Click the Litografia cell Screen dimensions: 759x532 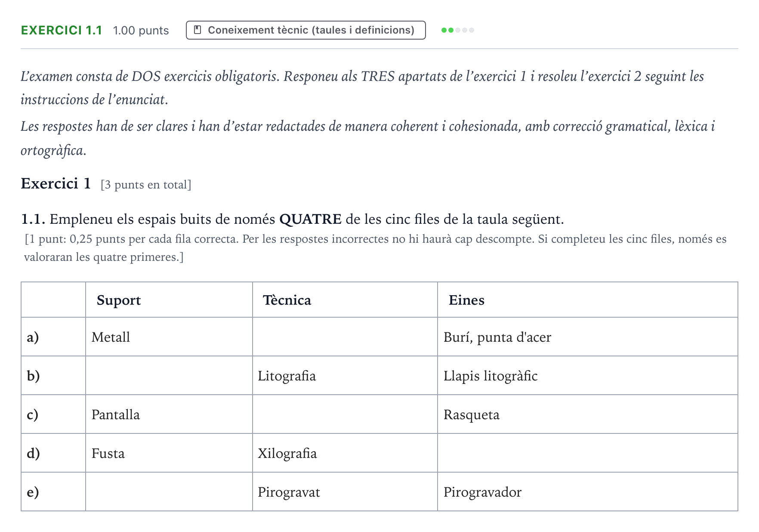[345, 375]
